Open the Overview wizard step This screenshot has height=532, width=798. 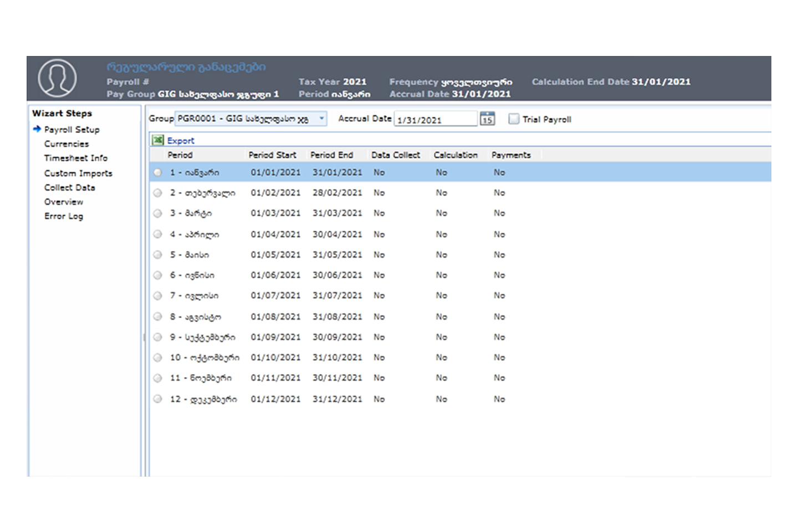click(x=64, y=202)
